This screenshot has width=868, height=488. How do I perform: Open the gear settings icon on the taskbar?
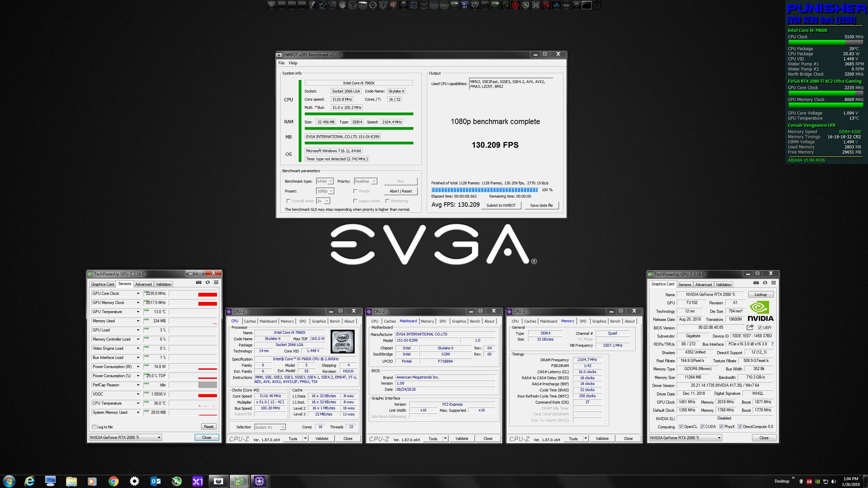134,481
